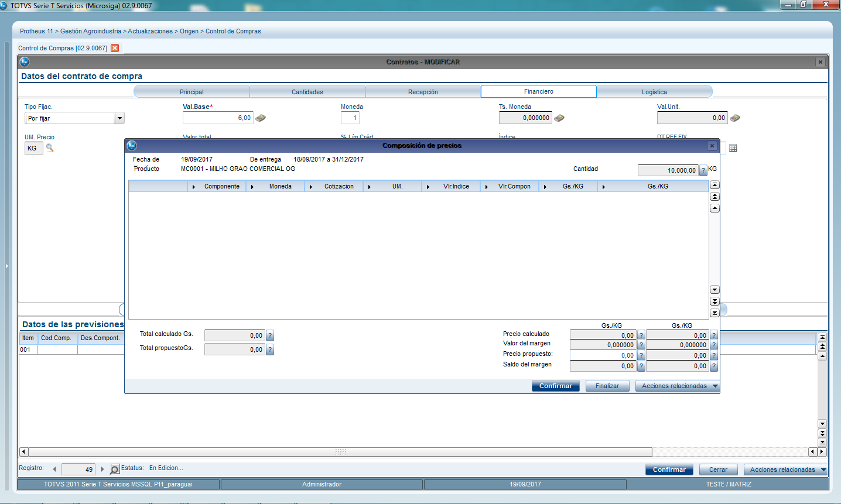This screenshot has width=841, height=504.
Task: Click the UM. Precio field showing KG
Action: 34,148
